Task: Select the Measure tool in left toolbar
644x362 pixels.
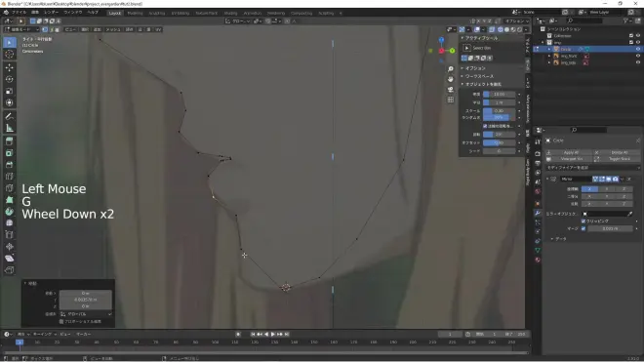Action: click(x=10, y=128)
